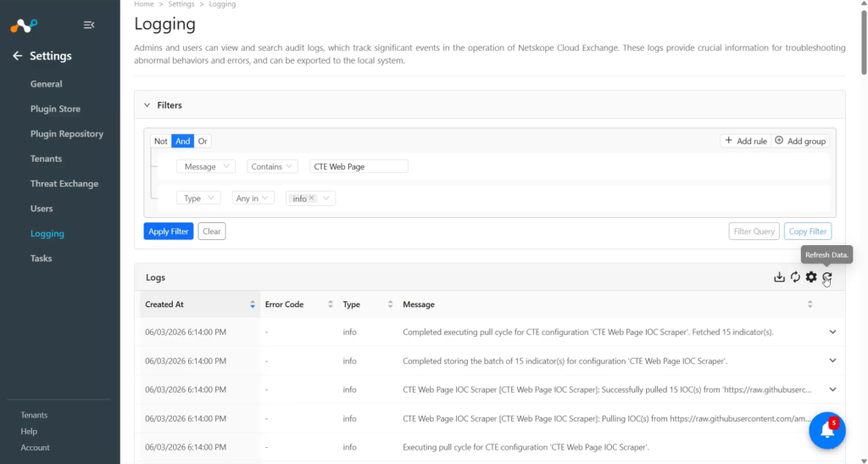Click the Filter Query button

(754, 232)
